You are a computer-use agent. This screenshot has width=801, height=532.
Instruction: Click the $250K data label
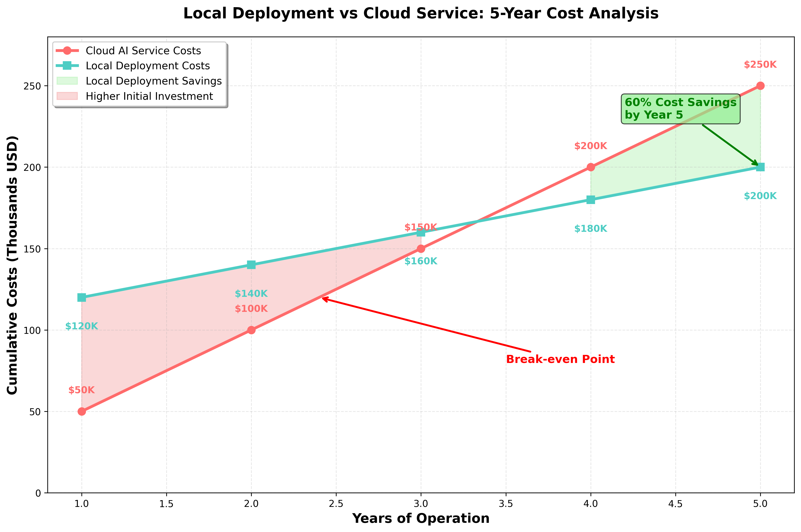[x=760, y=65]
